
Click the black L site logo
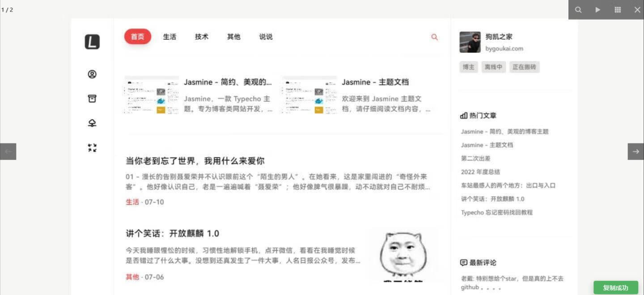pyautogui.click(x=92, y=42)
